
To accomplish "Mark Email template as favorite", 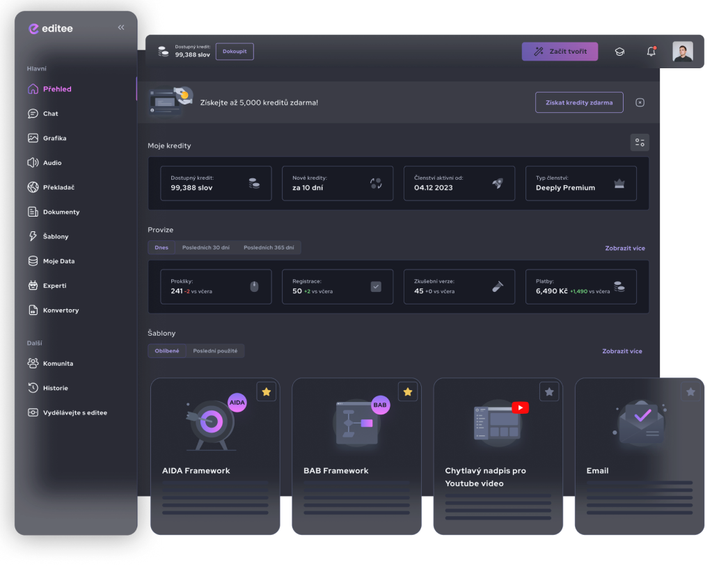I will 690,392.
